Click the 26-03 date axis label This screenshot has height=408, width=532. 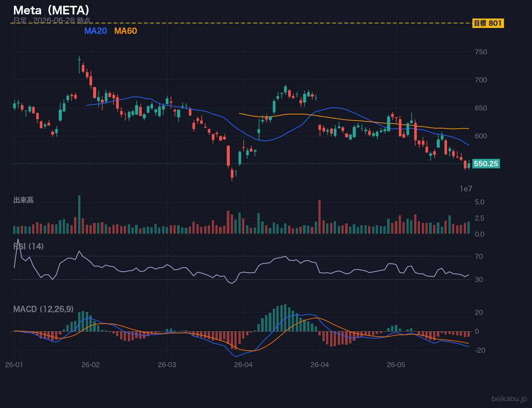coord(167,365)
